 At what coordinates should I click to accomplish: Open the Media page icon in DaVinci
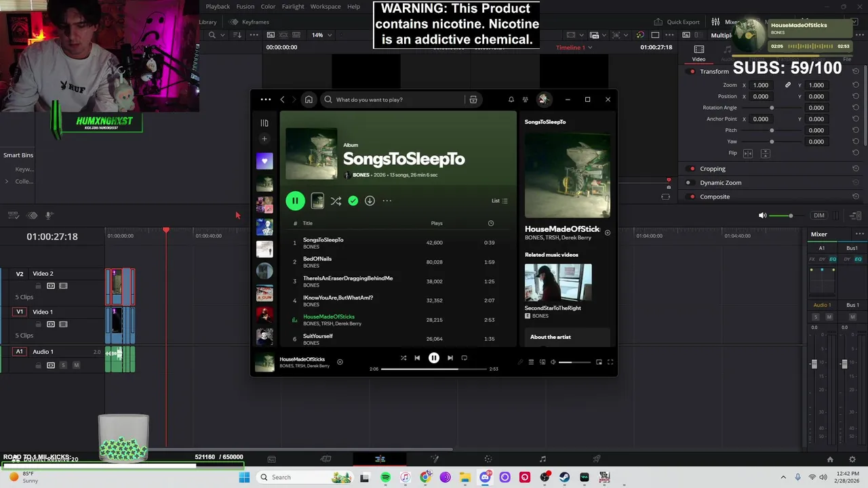[x=271, y=459]
